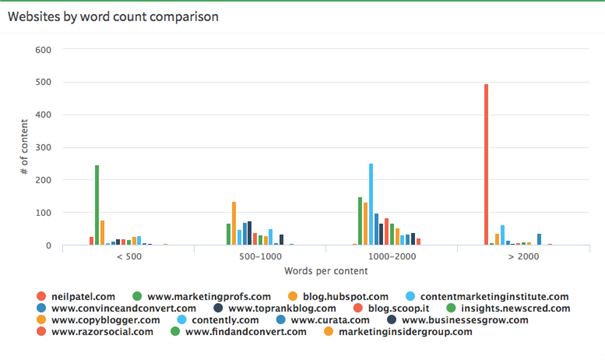605x360 pixels.
Task: Click the insights.newscred.com green legend dot
Action: (x=451, y=308)
